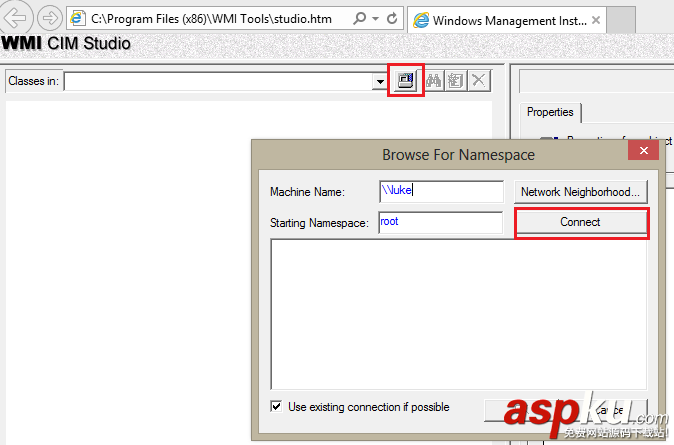
Task: Open a new blank browser tab
Action: (621, 20)
